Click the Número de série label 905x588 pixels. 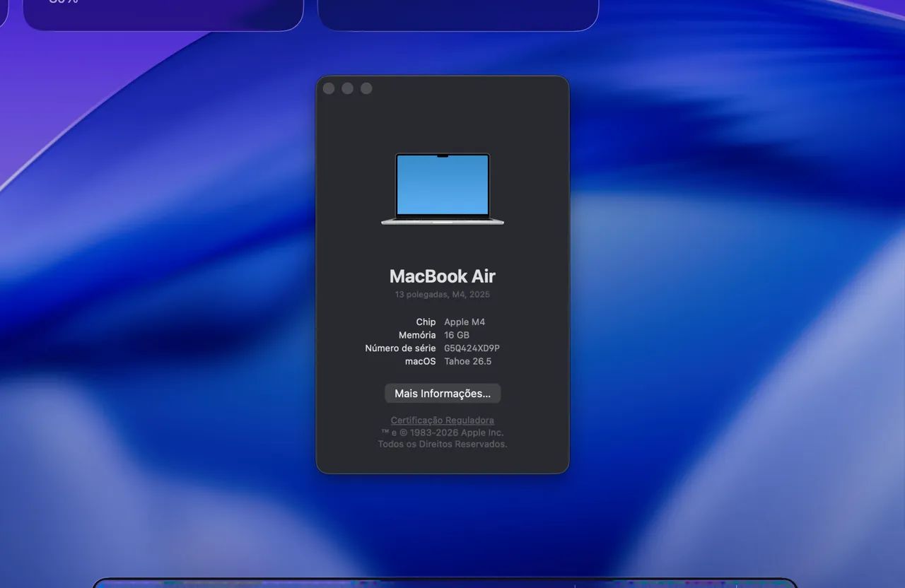[400, 348]
